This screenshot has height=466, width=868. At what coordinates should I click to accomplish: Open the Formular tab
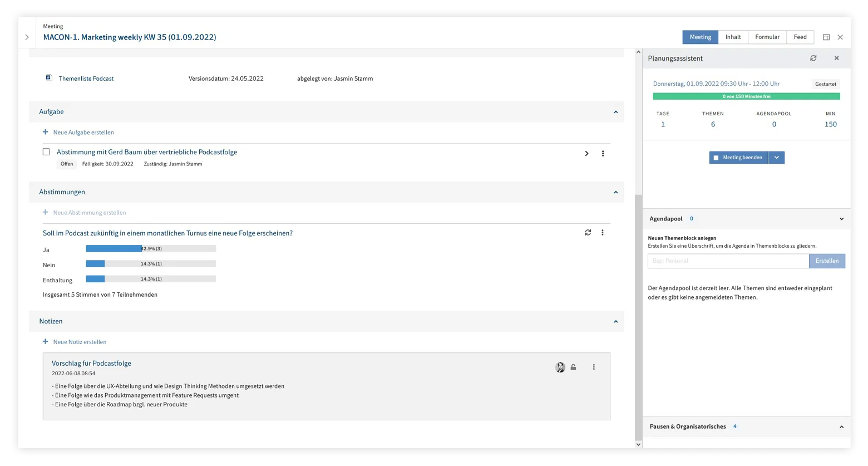767,37
